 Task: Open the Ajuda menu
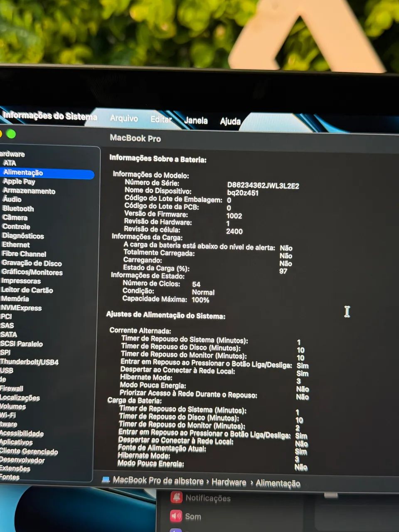(230, 121)
